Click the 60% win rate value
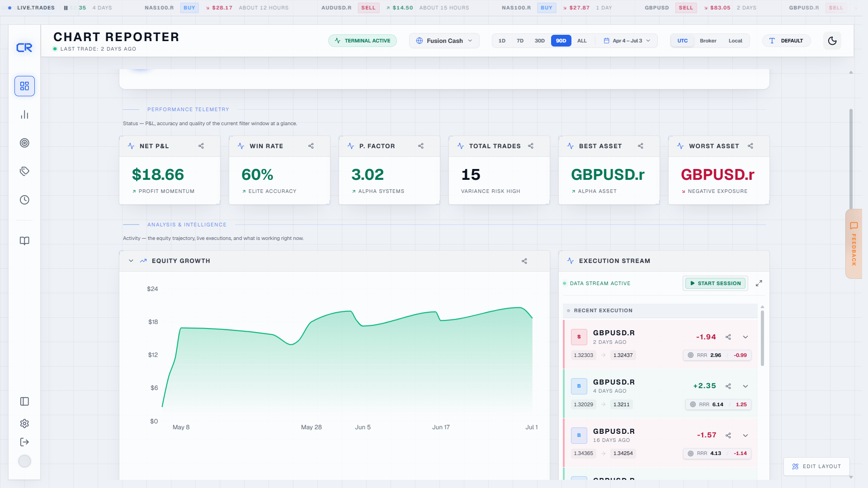The image size is (868, 488). pyautogui.click(x=257, y=175)
